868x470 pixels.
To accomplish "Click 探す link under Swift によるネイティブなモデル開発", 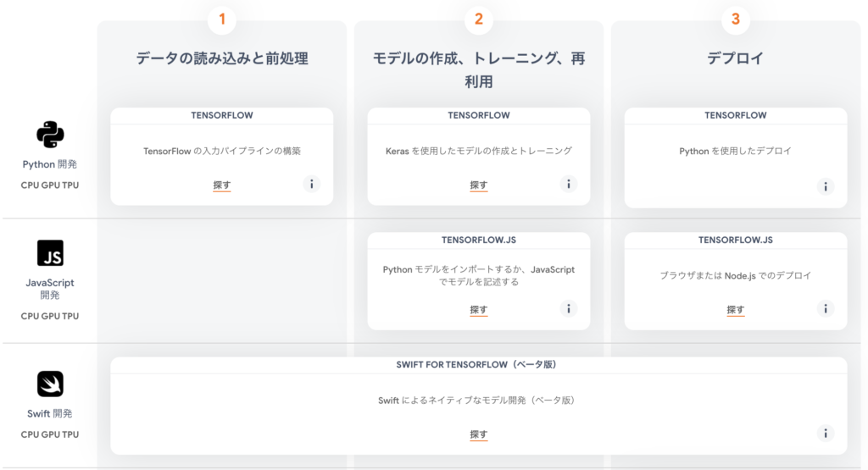I will (x=479, y=434).
